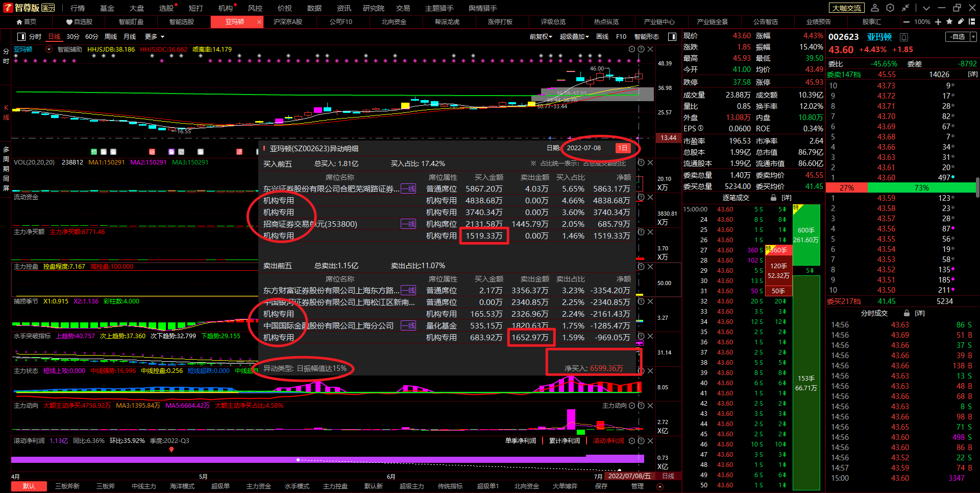Click the pencil edit icon in tab bar

(961, 21)
